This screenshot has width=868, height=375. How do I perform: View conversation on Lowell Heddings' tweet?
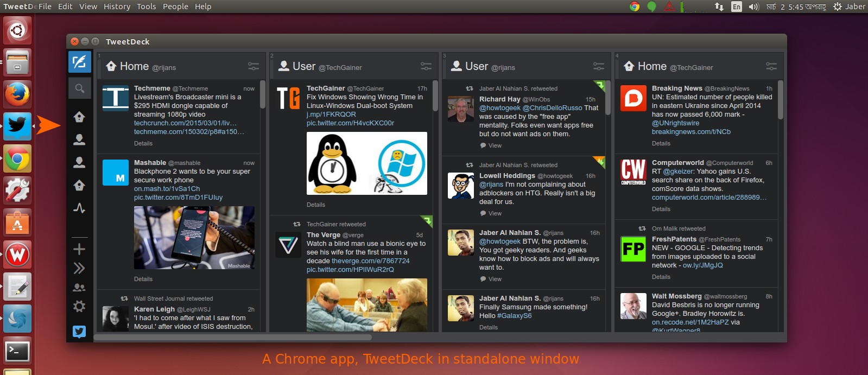(491, 213)
